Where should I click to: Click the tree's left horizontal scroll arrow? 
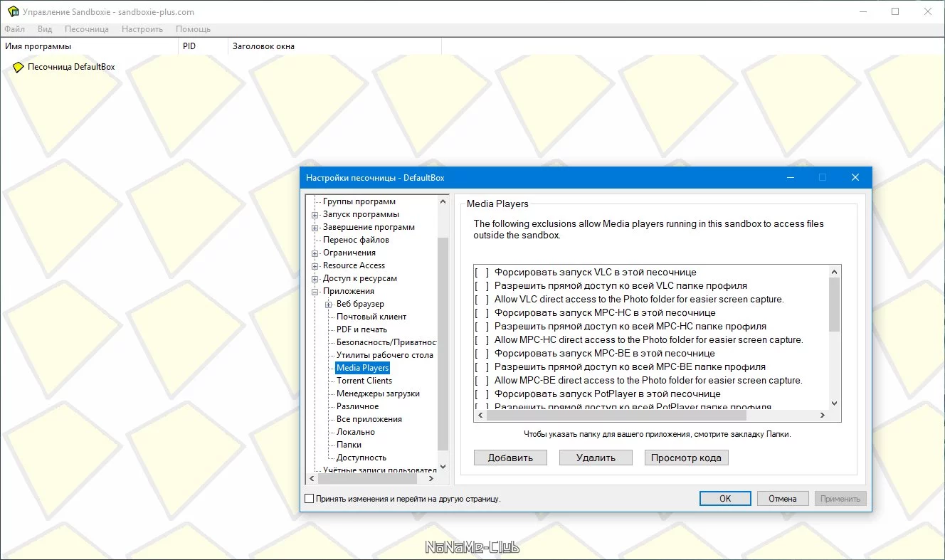pyautogui.click(x=312, y=479)
